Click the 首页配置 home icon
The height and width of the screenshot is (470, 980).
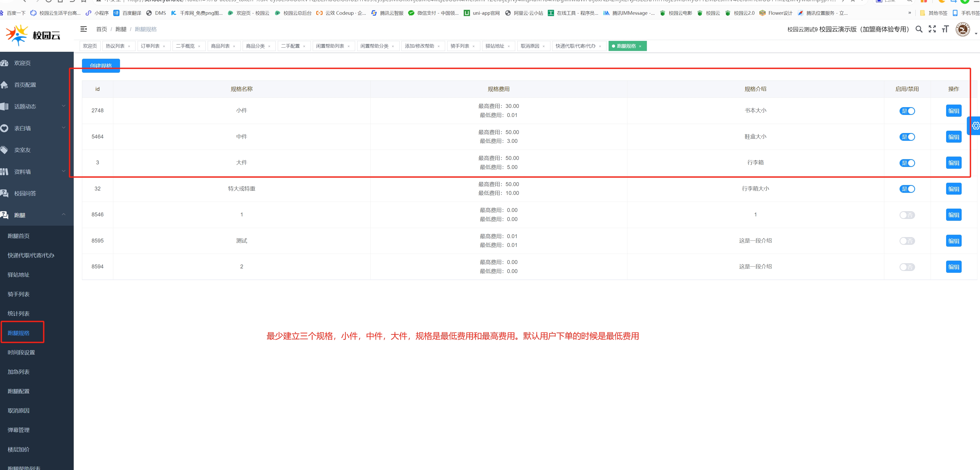tap(5, 85)
